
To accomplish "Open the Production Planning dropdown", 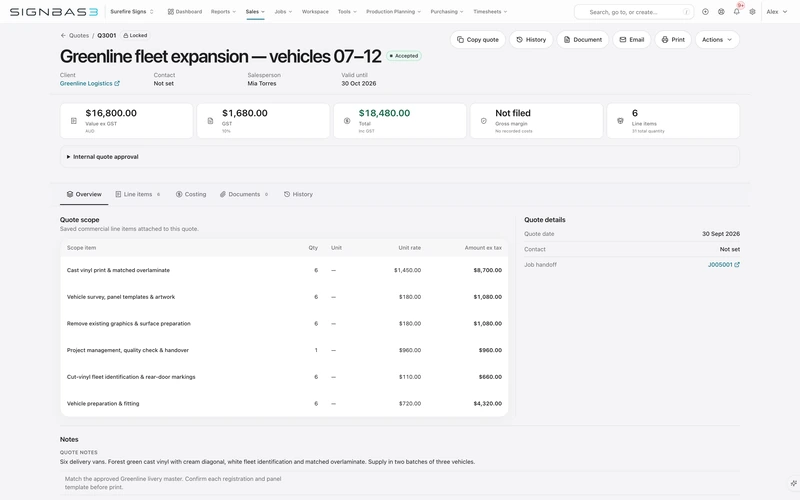I will click(x=393, y=12).
